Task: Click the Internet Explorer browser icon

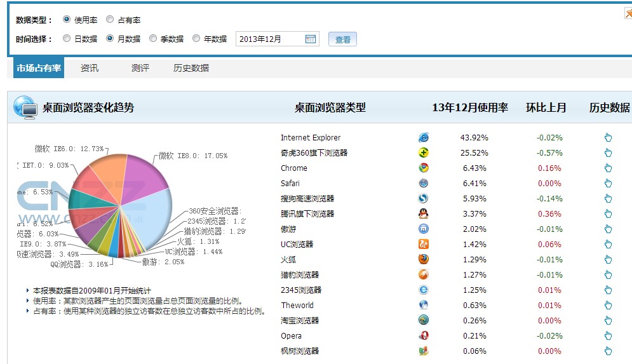Action: click(x=423, y=137)
